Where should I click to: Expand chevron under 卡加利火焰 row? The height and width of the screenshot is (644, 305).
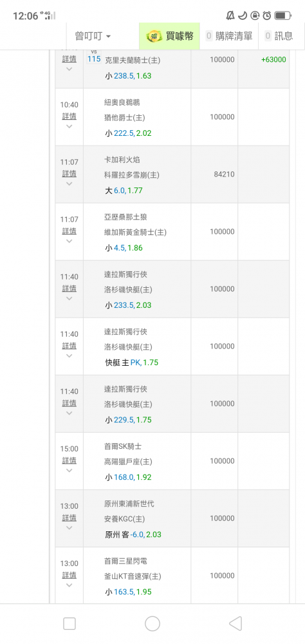click(x=69, y=184)
